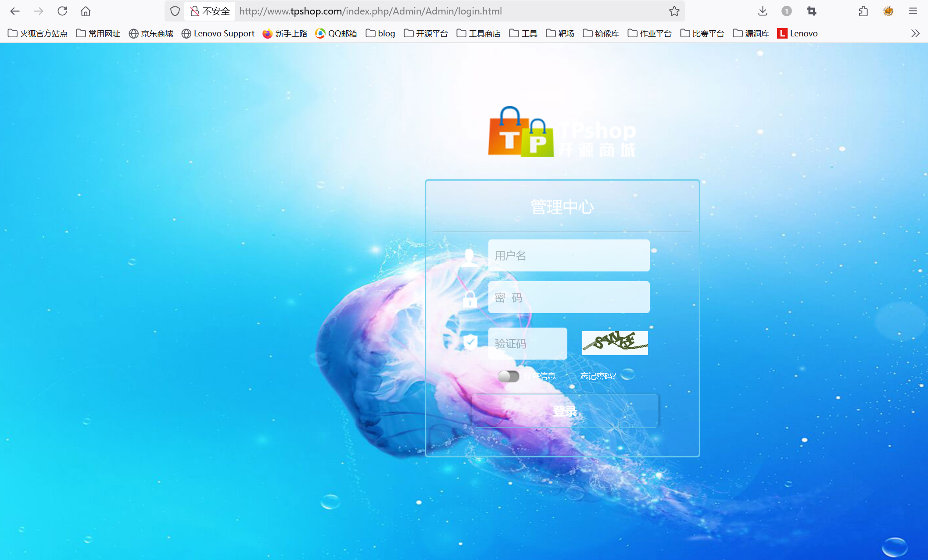Open the 火狐官方站点 bookmark folder
928x560 pixels.
(38, 33)
